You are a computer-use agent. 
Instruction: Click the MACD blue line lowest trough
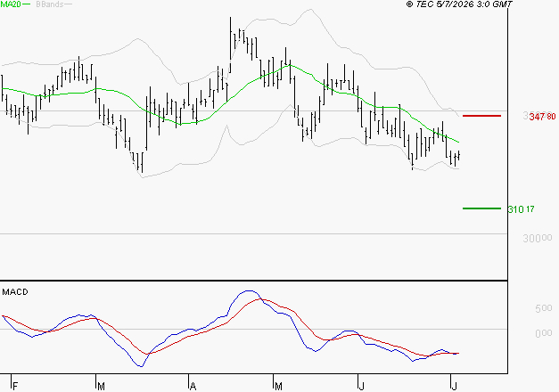(x=141, y=366)
